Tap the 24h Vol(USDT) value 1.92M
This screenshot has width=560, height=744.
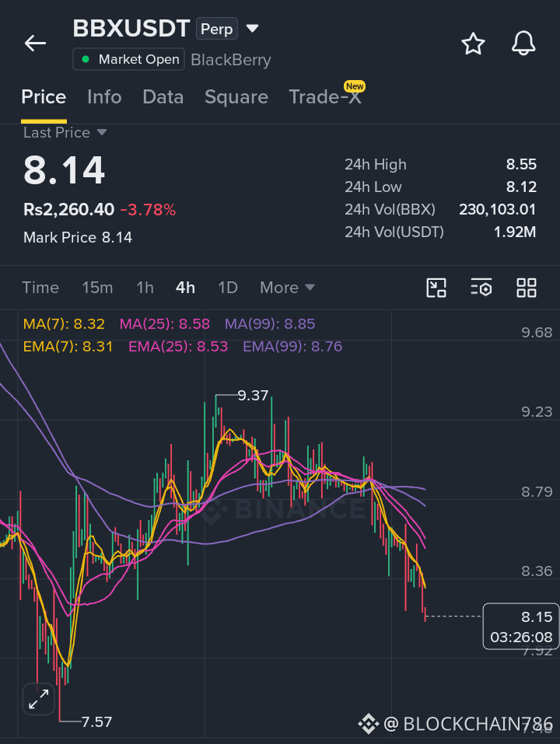click(515, 232)
